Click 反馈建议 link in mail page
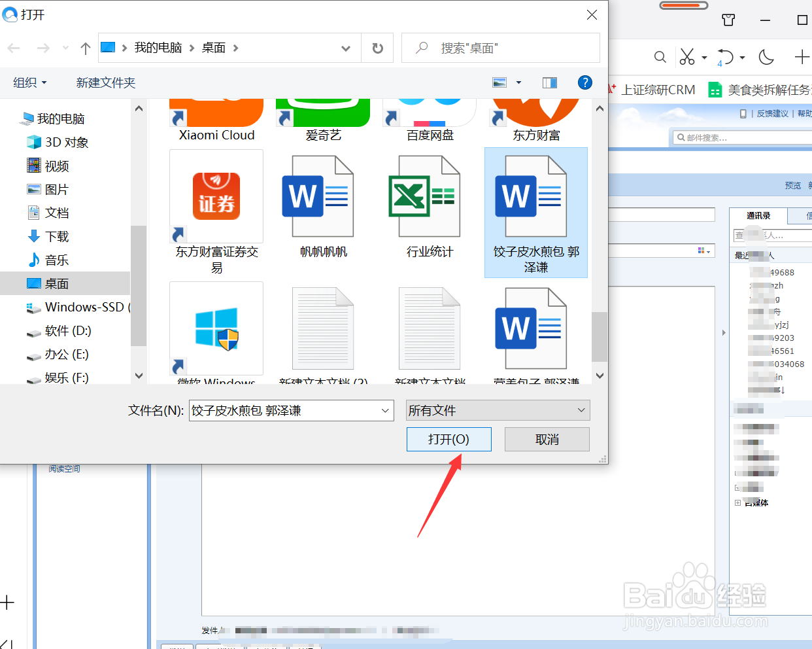 click(773, 114)
